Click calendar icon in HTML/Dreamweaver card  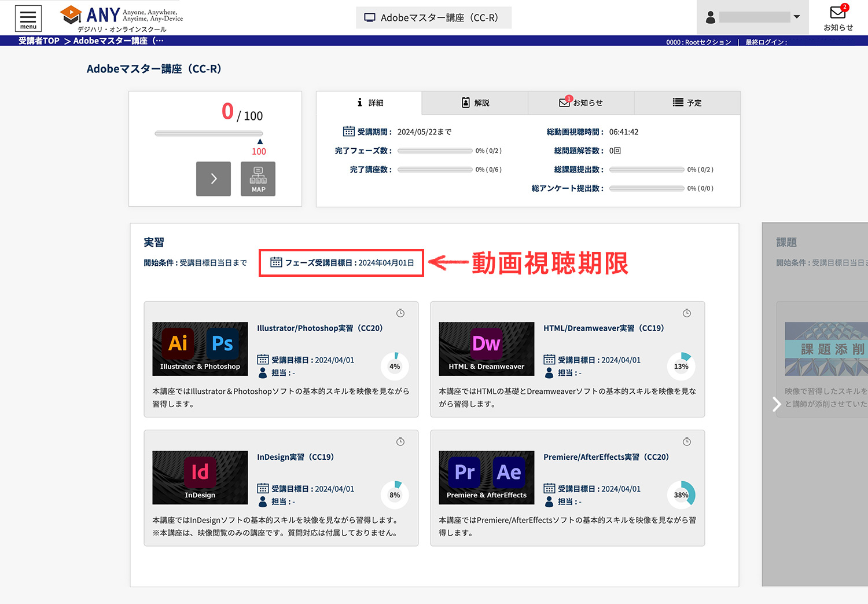click(549, 360)
